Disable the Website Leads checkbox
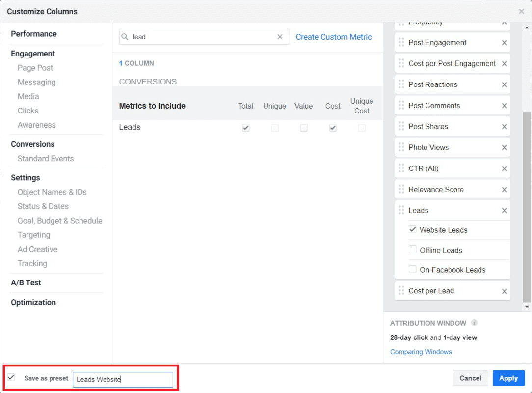The image size is (532, 393). [x=413, y=229]
